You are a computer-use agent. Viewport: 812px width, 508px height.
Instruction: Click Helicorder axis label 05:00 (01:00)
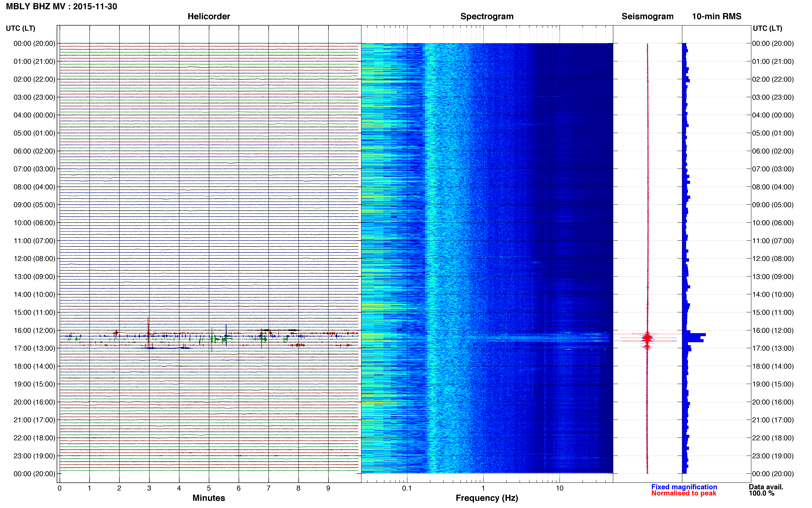pos(34,133)
